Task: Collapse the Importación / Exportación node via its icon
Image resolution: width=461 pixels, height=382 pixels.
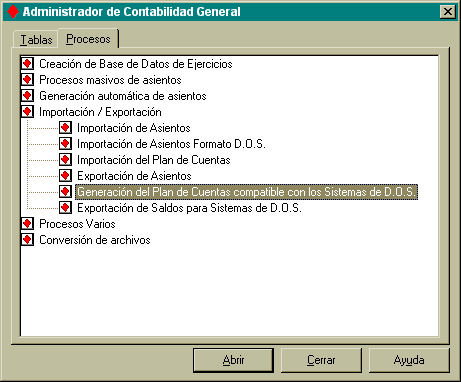Action: [27, 112]
